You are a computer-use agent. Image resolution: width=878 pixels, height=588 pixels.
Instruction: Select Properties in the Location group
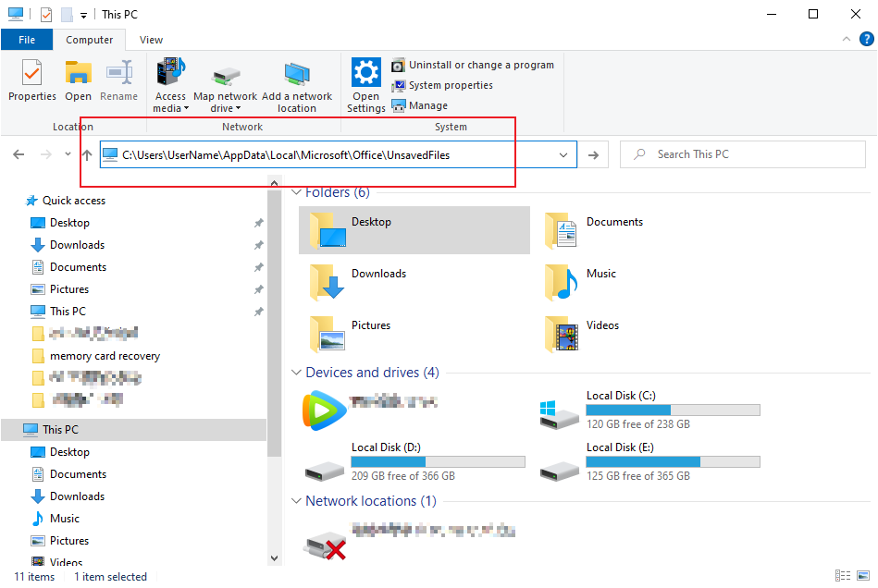click(31, 81)
